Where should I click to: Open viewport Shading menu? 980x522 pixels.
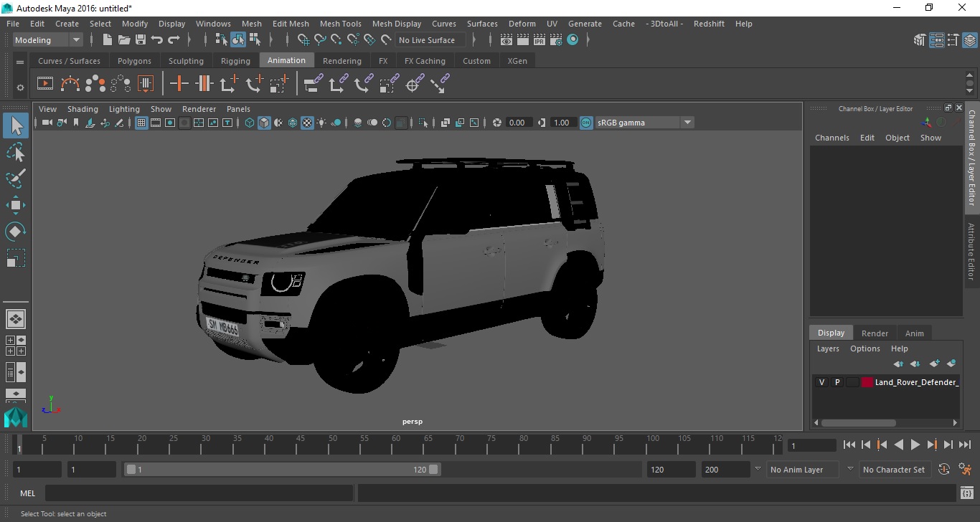[x=83, y=109]
